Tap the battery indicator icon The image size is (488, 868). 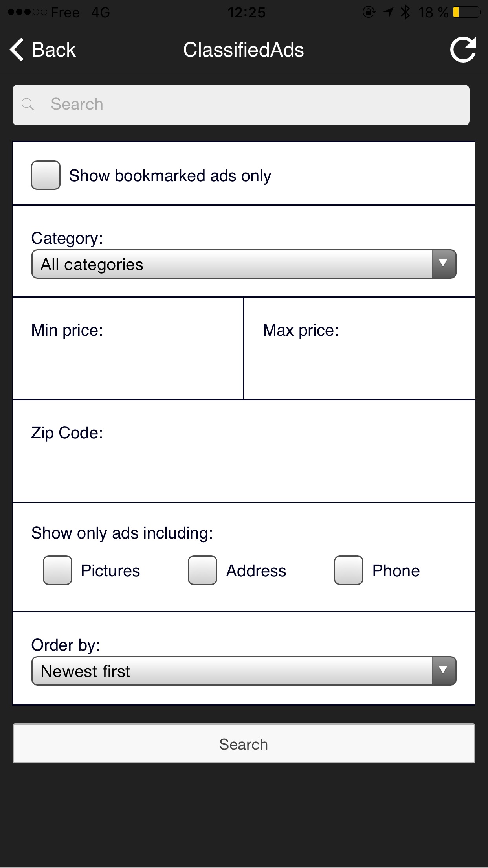[467, 13]
